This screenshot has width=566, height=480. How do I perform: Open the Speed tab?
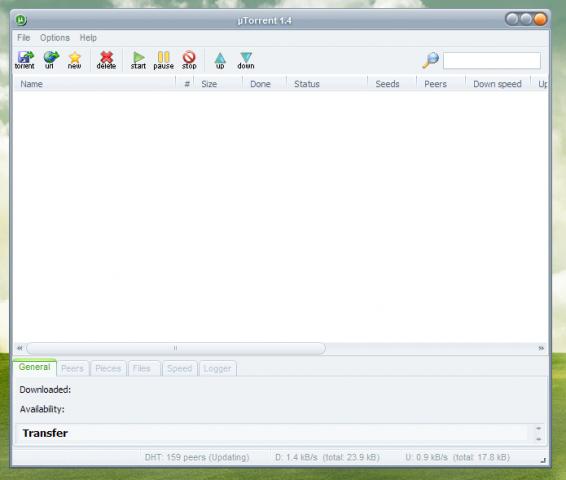(179, 368)
